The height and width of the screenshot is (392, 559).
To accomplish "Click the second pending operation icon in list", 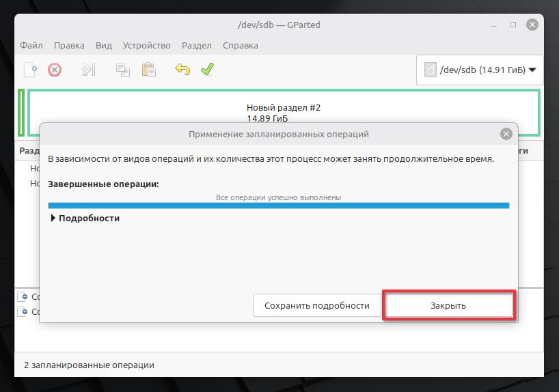I will pyautogui.click(x=23, y=312).
